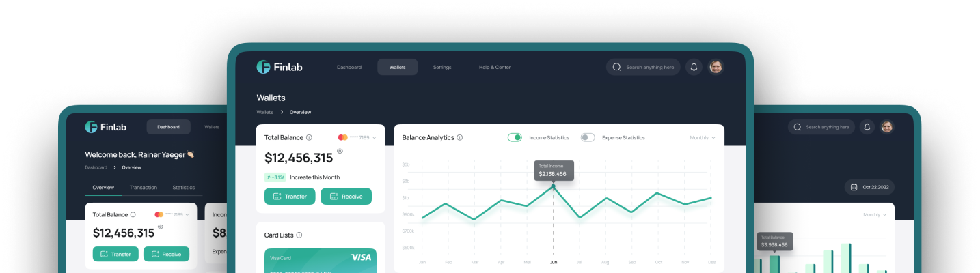This screenshot has height=273, width=980.
Task: Select Wallets menu in center screen
Action: tap(397, 67)
